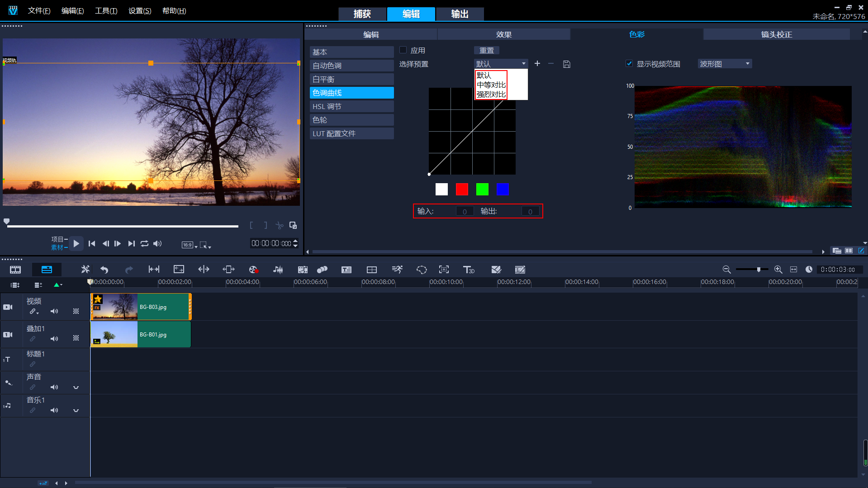Select the LUT 配置文件 section

pos(351,133)
